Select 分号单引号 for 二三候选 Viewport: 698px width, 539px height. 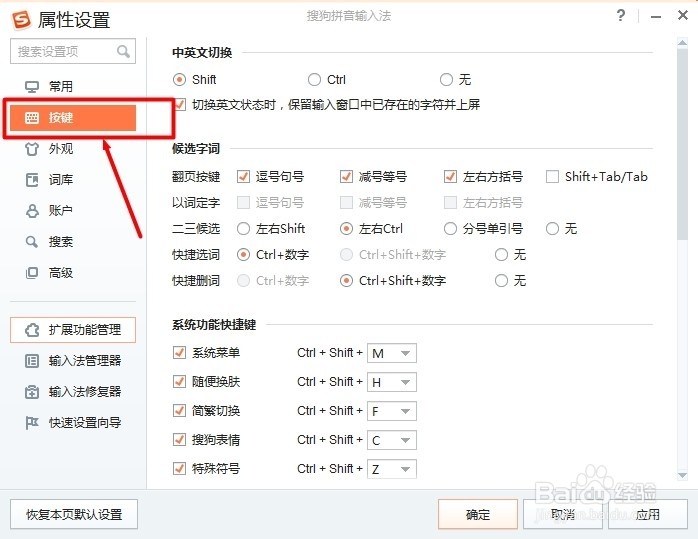450,229
